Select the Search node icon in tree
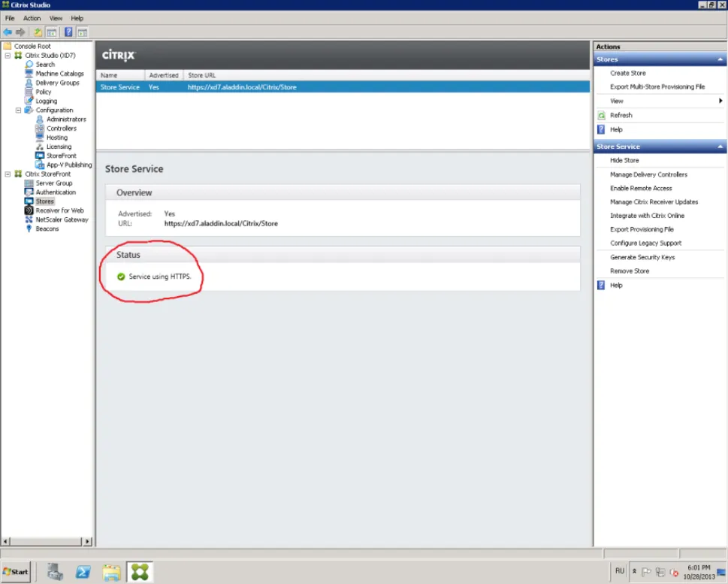The image size is (728, 584). [x=29, y=65]
